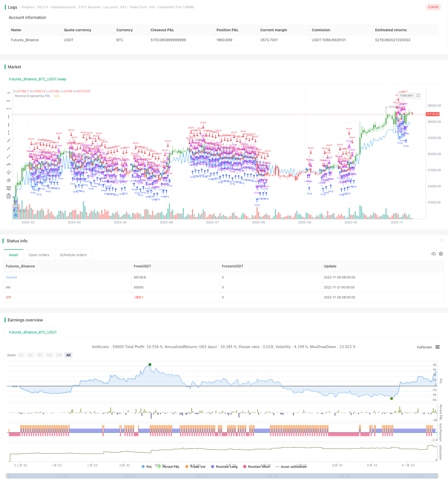Select the Fibonacci horizontal lines tool

(x=9, y=188)
